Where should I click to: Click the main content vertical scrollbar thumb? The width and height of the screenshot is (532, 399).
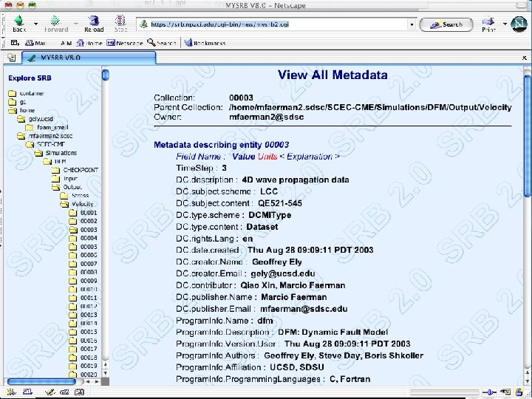tap(528, 136)
